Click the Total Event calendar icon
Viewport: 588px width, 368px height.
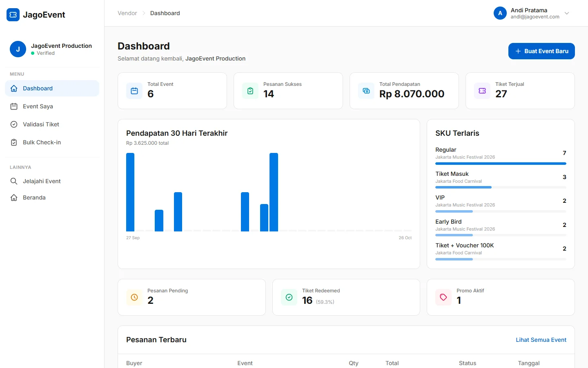point(134,91)
